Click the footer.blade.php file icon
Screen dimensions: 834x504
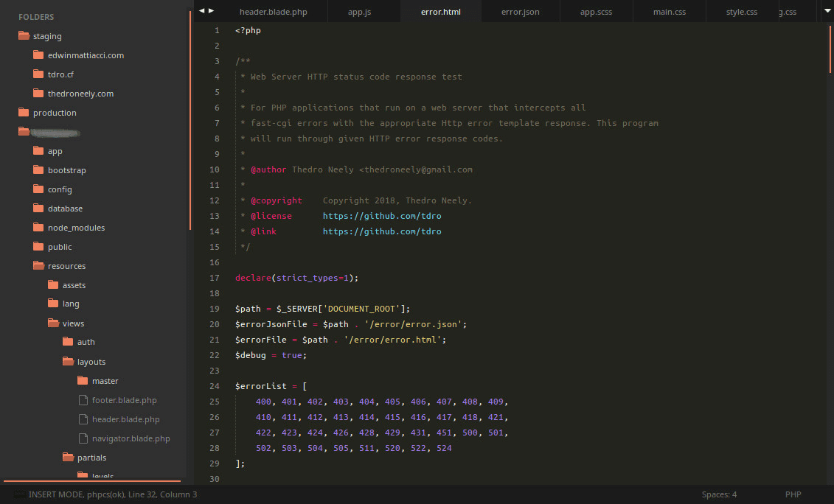tap(83, 400)
